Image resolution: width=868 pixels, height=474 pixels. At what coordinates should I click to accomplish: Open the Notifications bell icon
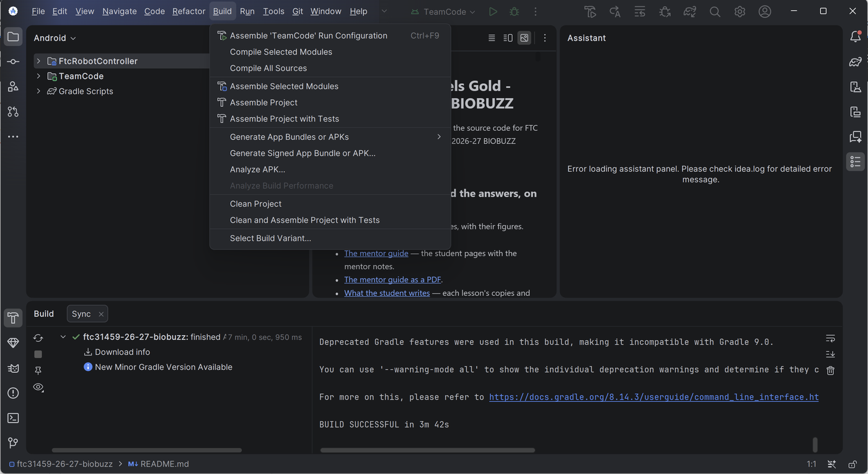pos(856,37)
